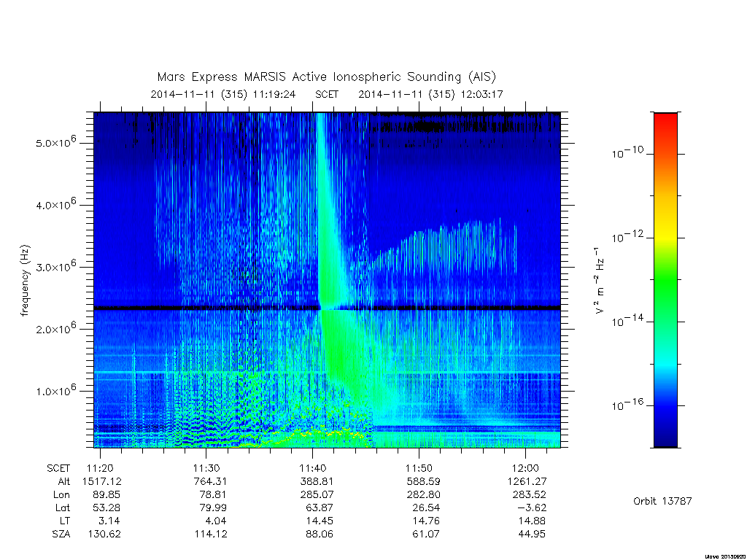Click the 11:30 SCET time axis label

click(206, 468)
